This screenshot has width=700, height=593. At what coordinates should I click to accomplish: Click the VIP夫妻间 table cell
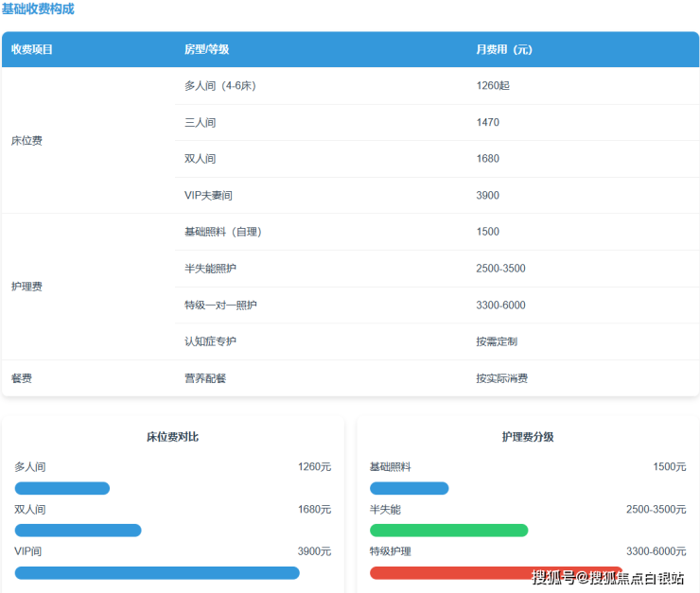[208, 196]
